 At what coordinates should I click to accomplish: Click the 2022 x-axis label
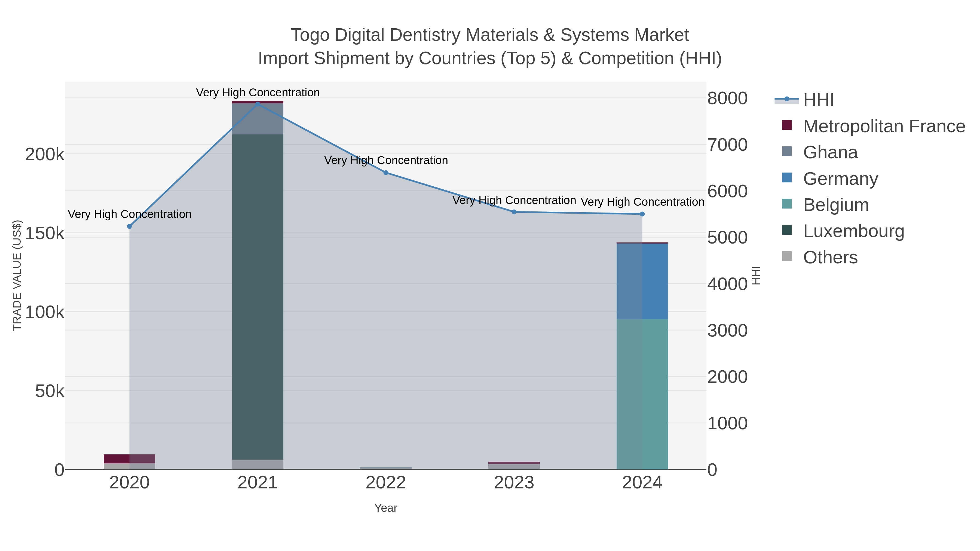tap(386, 483)
